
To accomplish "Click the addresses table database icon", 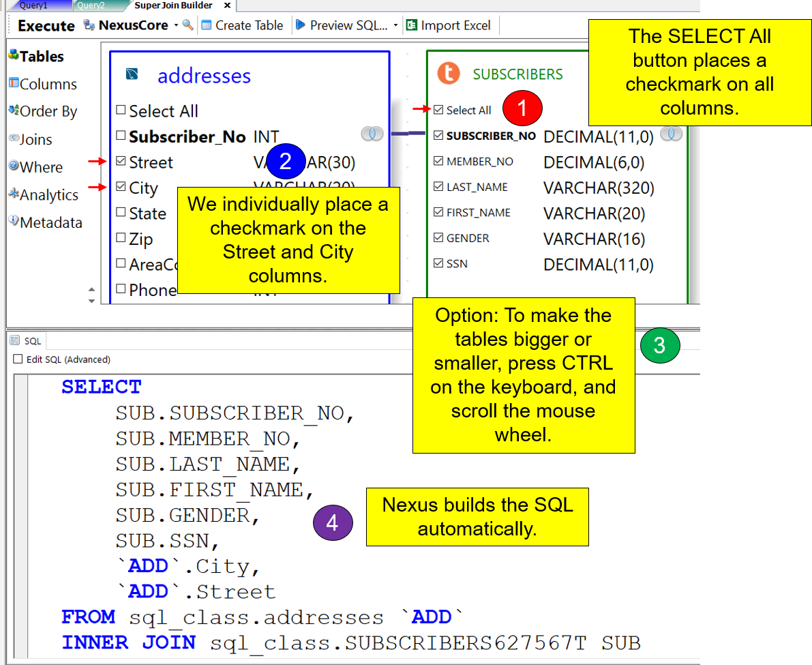I will [x=133, y=74].
